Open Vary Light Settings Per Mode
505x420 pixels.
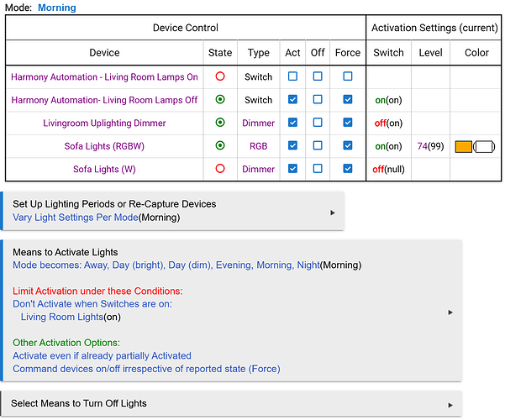pos(75,217)
